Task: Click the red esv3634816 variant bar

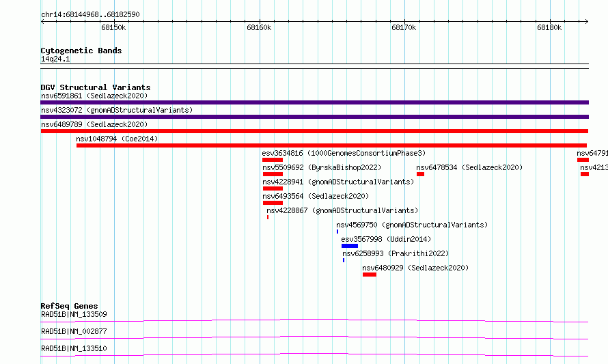Action: pyautogui.click(x=273, y=160)
